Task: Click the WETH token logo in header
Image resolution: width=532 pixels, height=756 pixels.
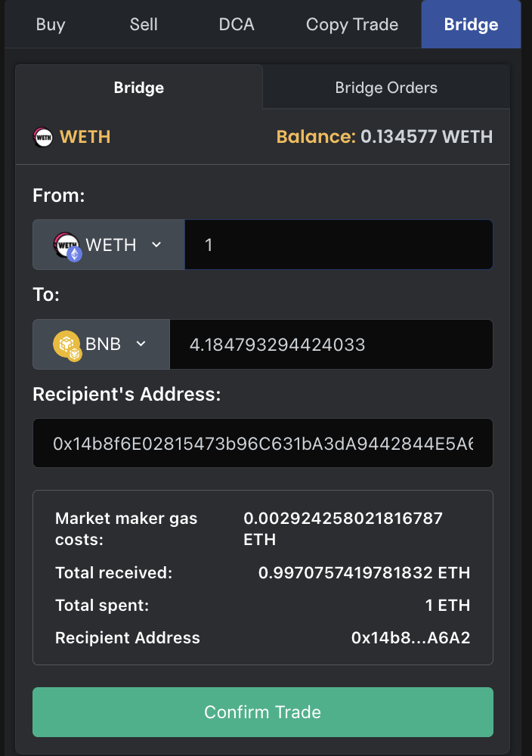Action: tap(43, 137)
